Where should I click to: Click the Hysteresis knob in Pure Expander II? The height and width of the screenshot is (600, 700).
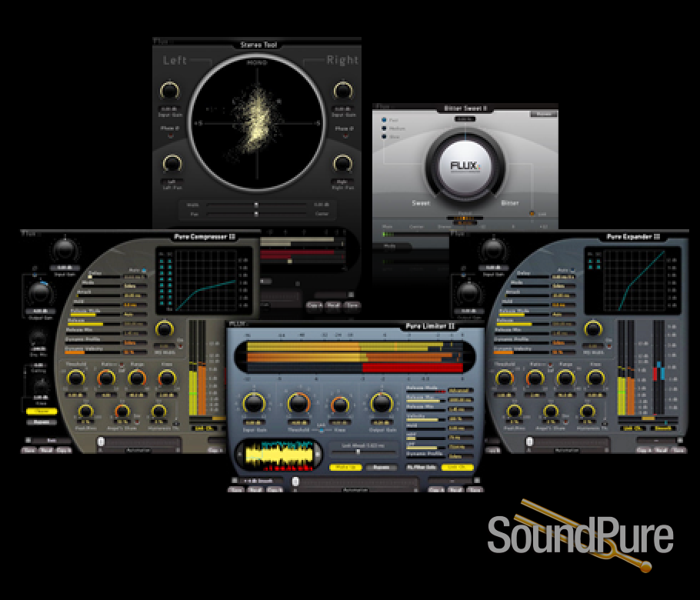point(587,412)
